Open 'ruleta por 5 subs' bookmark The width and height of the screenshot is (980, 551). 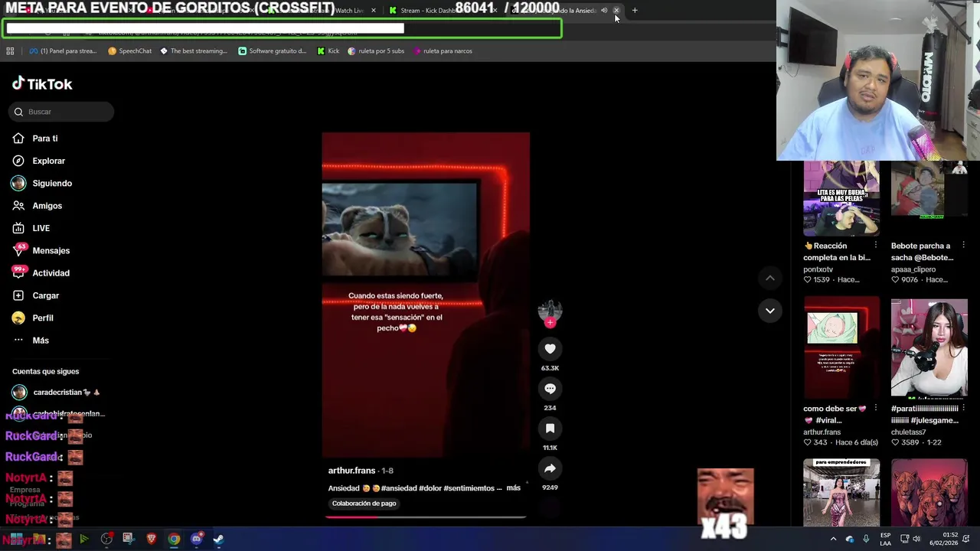tap(376, 51)
